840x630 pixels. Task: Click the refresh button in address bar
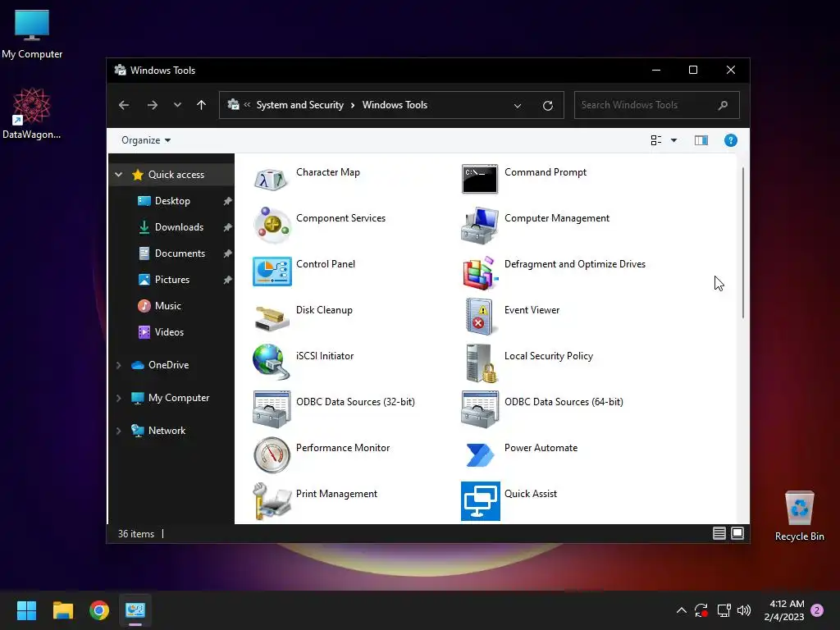pyautogui.click(x=547, y=106)
